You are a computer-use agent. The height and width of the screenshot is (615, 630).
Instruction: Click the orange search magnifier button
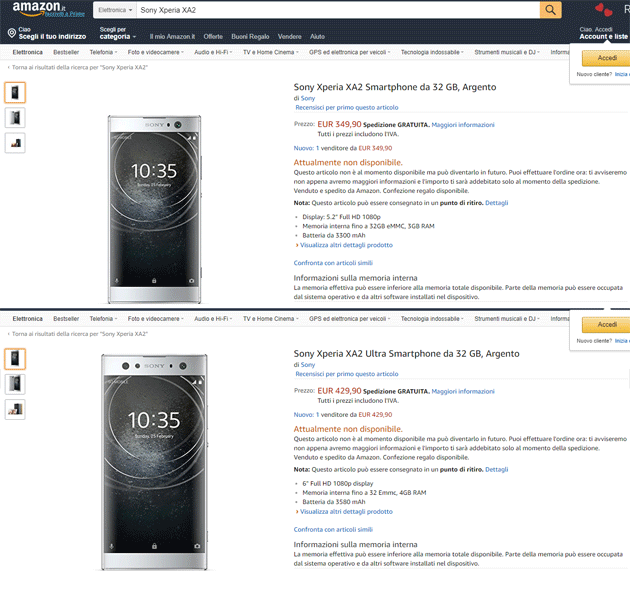click(551, 10)
